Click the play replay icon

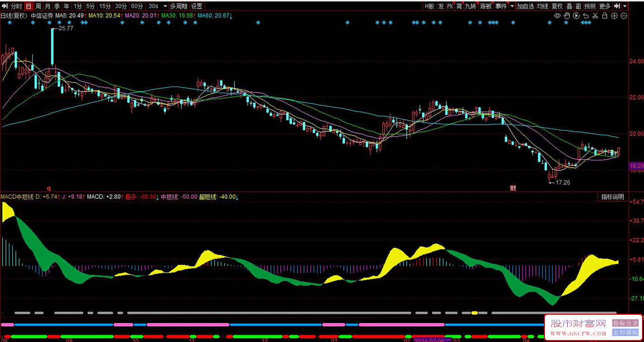pyautogui.click(x=577, y=16)
